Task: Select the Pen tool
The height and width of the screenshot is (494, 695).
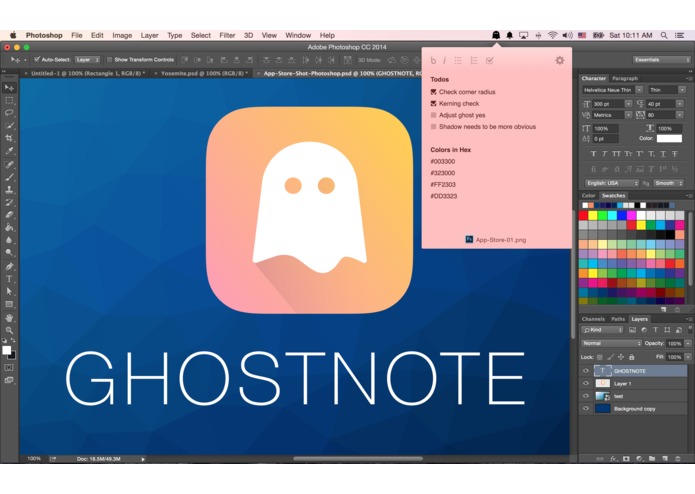Action: click(9, 266)
